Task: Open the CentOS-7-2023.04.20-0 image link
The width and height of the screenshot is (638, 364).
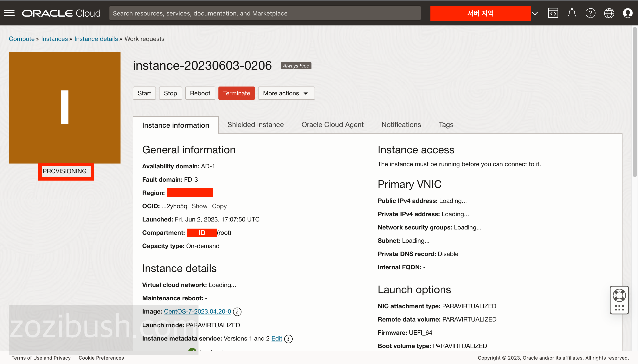Action: [x=197, y=312]
